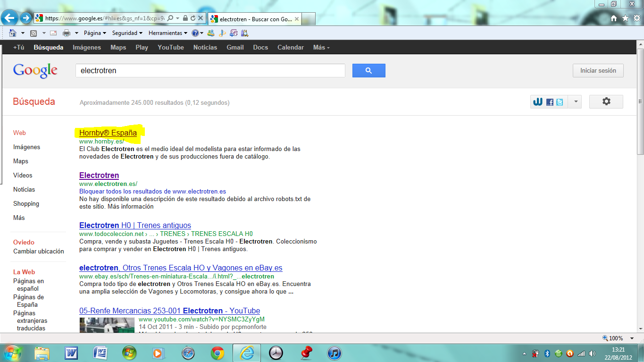Click the blue search magnifier button

[x=368, y=71]
